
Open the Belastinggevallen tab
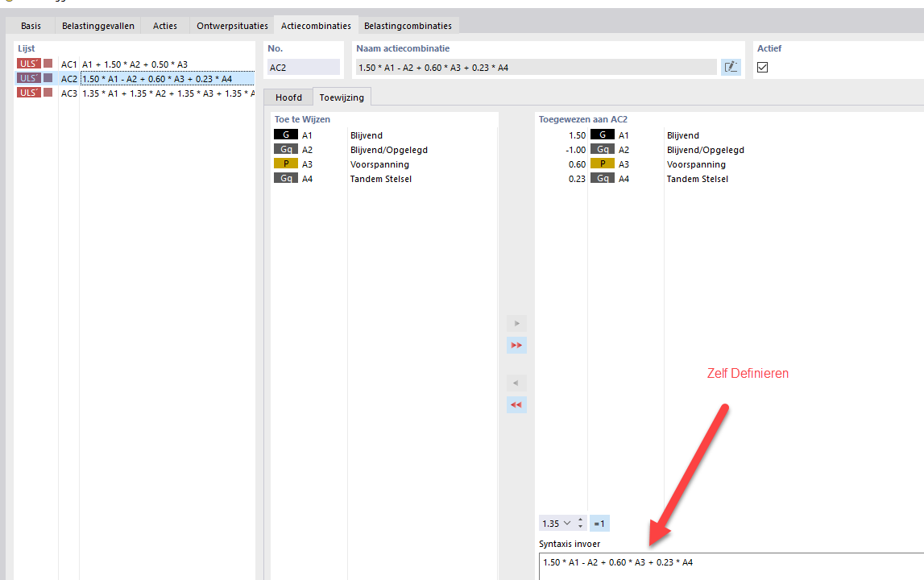(97, 26)
